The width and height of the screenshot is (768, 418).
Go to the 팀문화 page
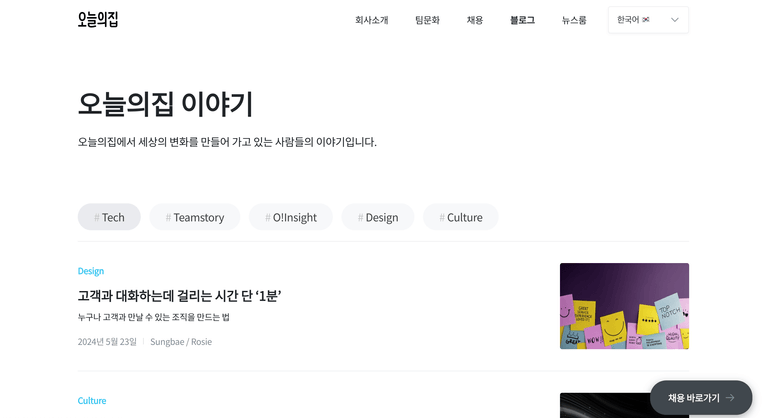click(x=428, y=20)
